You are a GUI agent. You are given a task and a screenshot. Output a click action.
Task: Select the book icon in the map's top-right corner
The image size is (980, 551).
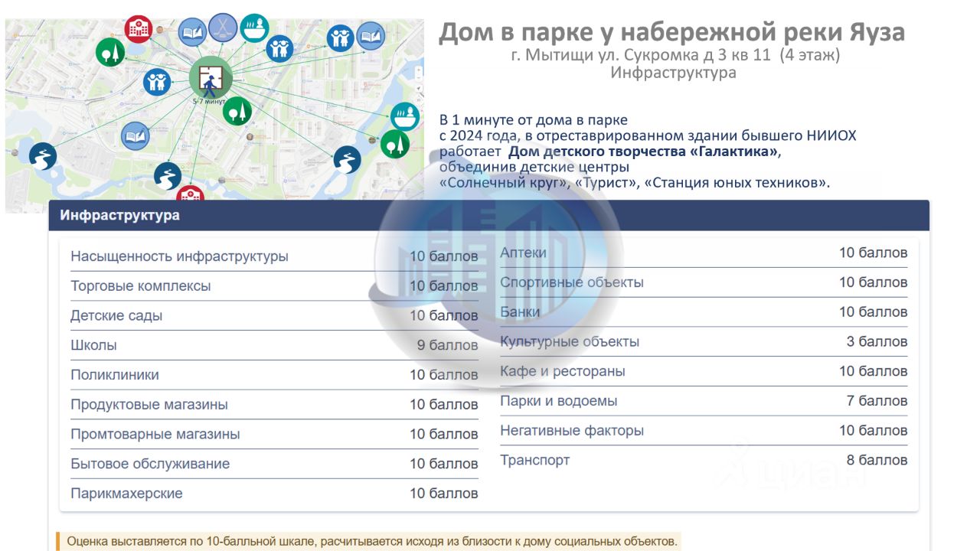[x=371, y=35]
